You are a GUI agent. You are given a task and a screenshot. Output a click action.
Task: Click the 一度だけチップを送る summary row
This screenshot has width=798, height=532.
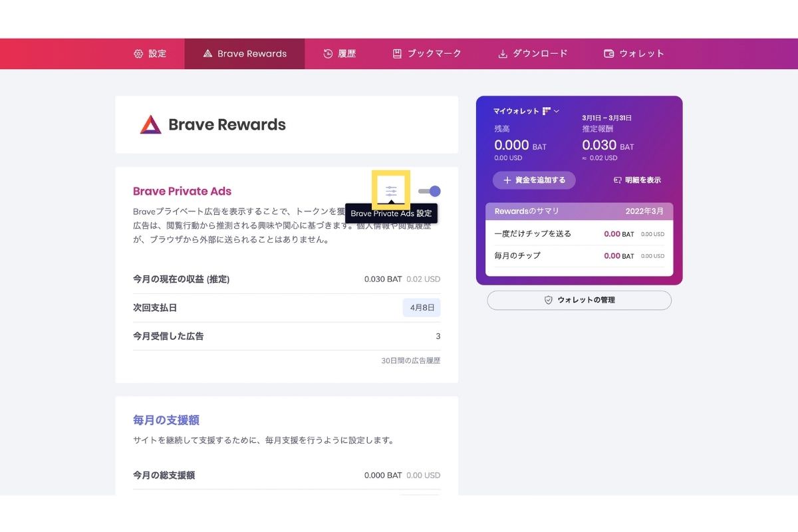pyautogui.click(x=579, y=234)
